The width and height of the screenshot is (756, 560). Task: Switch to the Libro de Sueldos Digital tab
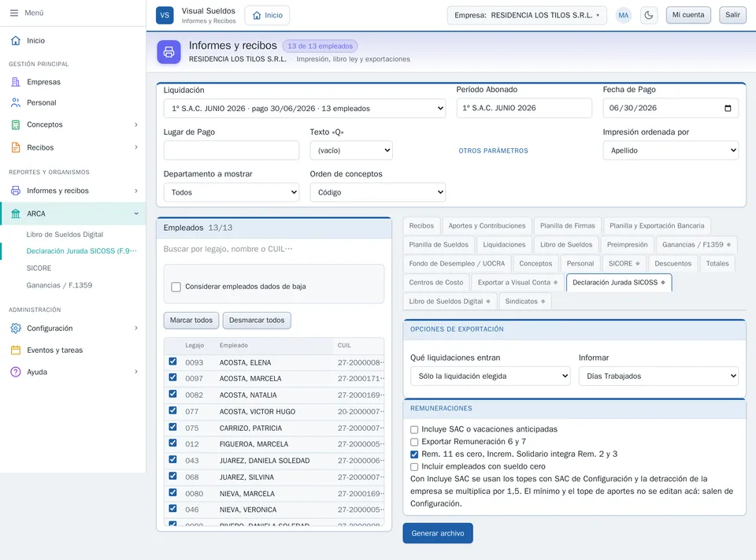click(450, 302)
